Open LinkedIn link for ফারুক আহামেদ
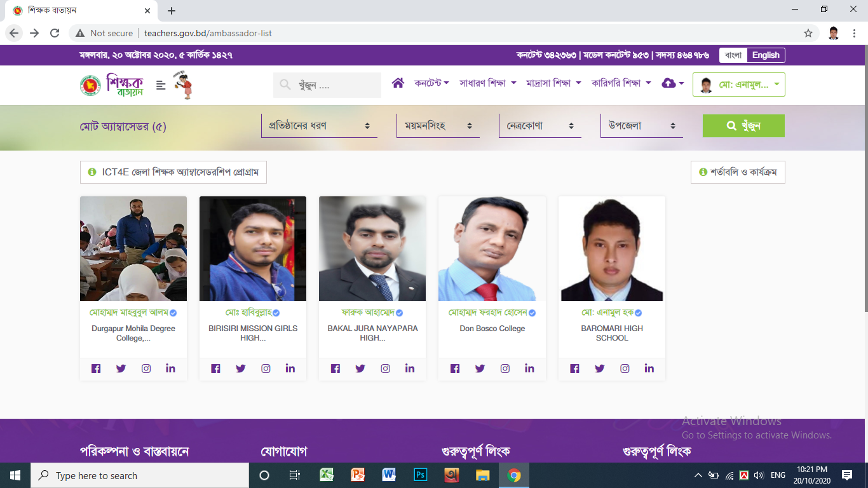 click(x=410, y=369)
